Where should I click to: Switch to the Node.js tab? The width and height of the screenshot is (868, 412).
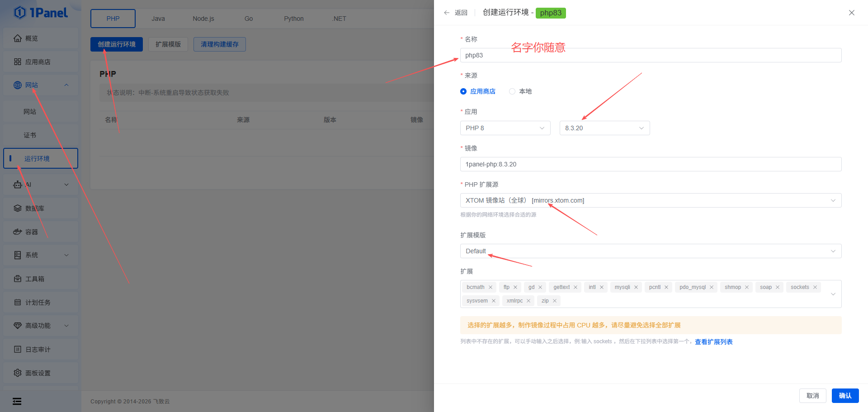point(203,19)
